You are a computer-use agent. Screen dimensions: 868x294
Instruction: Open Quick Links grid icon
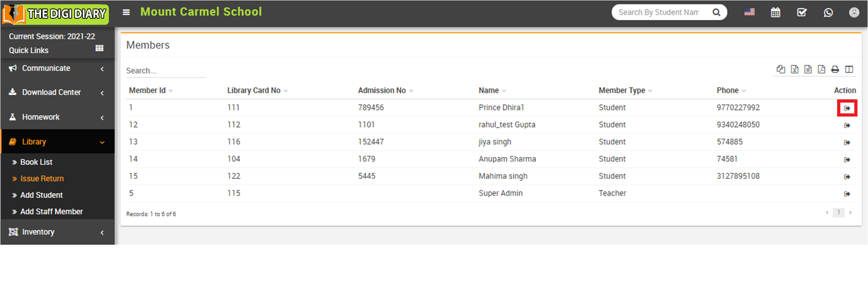[99, 48]
